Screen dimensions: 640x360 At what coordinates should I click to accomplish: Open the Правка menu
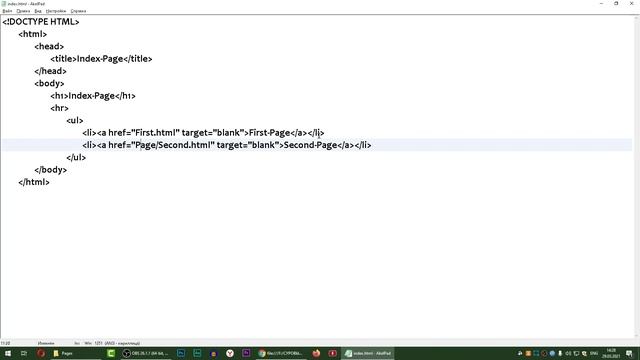[23, 11]
